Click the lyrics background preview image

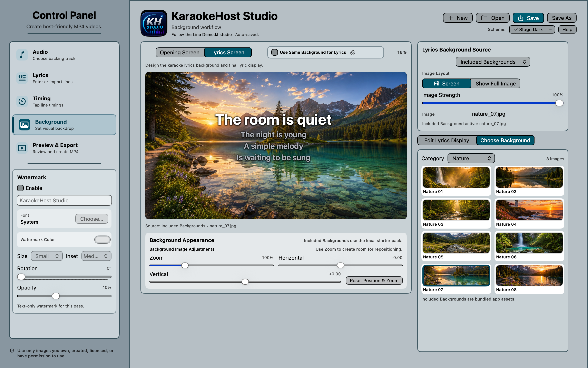pyautogui.click(x=276, y=146)
